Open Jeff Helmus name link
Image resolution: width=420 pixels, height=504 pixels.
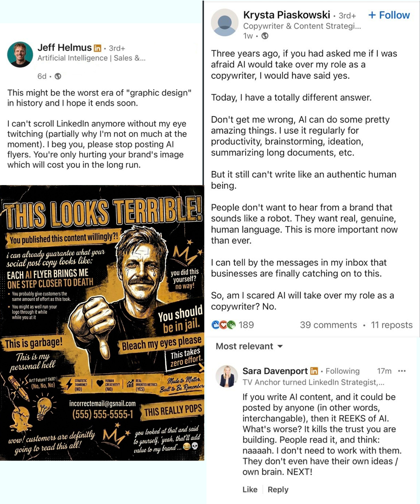[64, 48]
